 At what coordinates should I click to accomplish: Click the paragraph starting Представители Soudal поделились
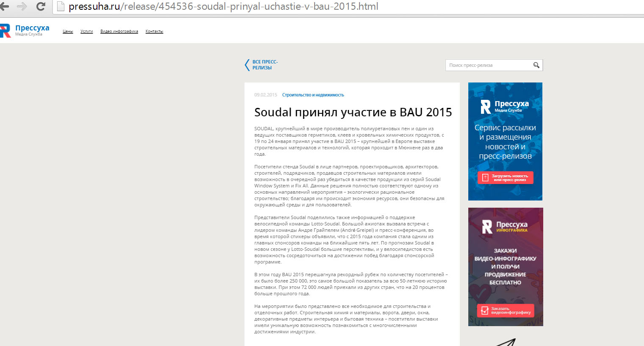point(344,240)
